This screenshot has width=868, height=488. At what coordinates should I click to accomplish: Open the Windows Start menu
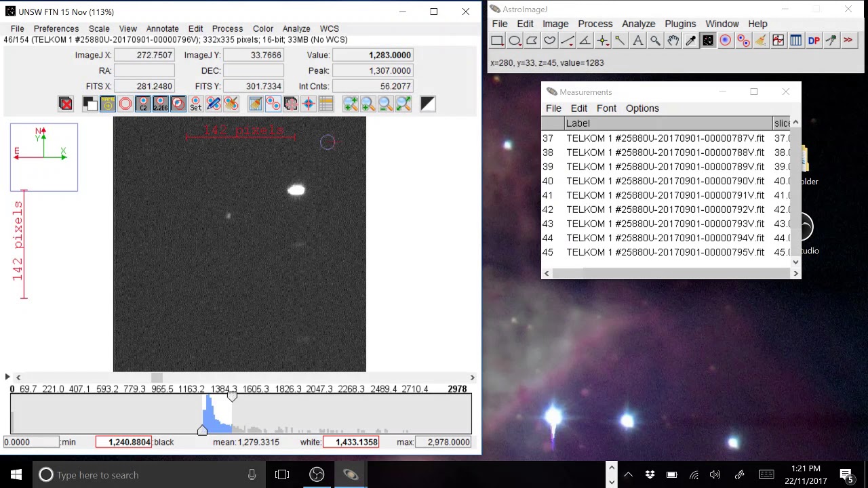16,474
